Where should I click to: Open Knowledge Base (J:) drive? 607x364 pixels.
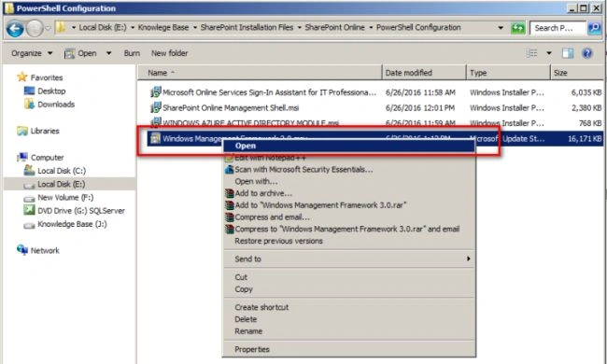[x=72, y=224]
